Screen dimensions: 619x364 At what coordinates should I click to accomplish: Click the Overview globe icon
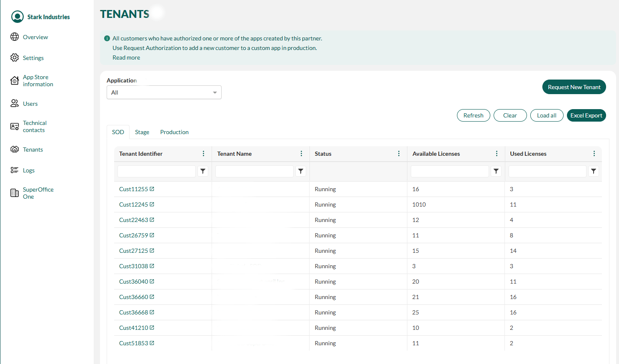(15, 37)
